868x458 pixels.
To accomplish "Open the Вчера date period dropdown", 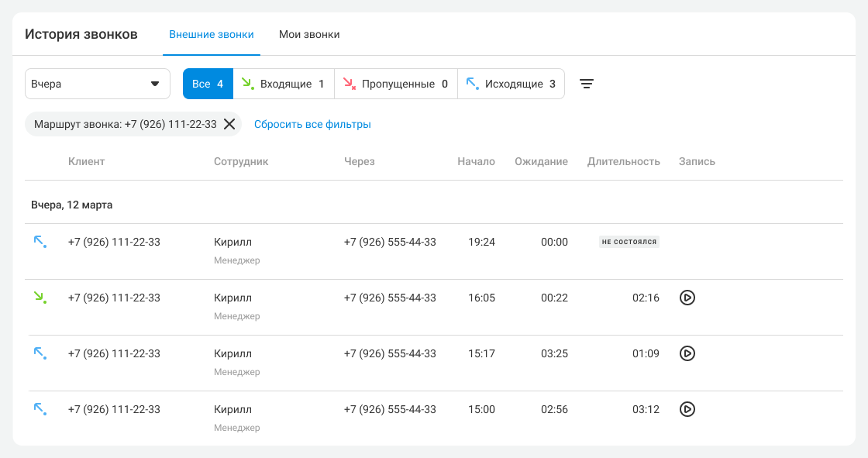I will [98, 84].
